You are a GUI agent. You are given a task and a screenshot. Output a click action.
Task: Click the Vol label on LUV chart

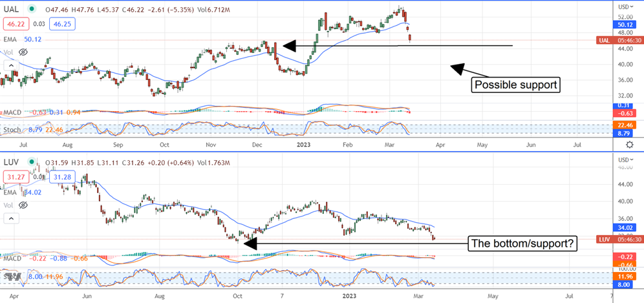point(10,204)
